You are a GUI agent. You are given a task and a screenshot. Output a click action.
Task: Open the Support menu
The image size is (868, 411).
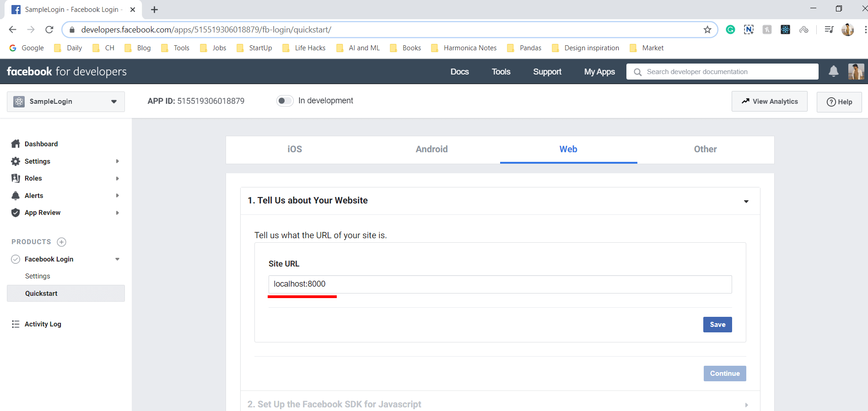pyautogui.click(x=547, y=72)
